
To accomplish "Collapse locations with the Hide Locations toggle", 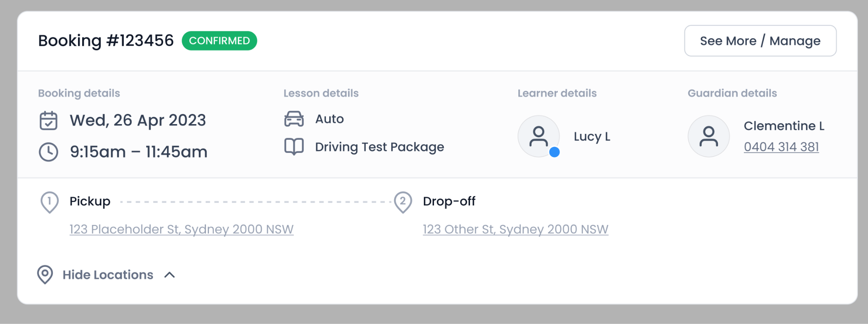I will coord(106,275).
